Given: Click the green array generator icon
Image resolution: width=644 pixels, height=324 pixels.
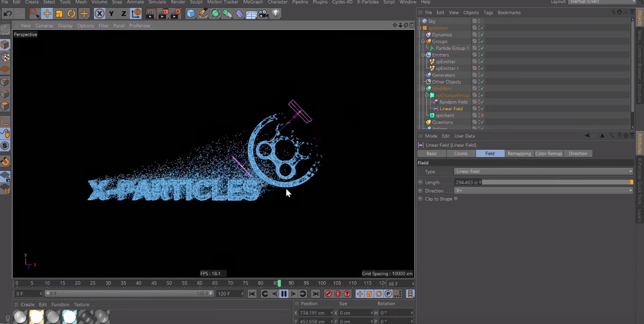Looking at the screenshot, I should (227, 14).
